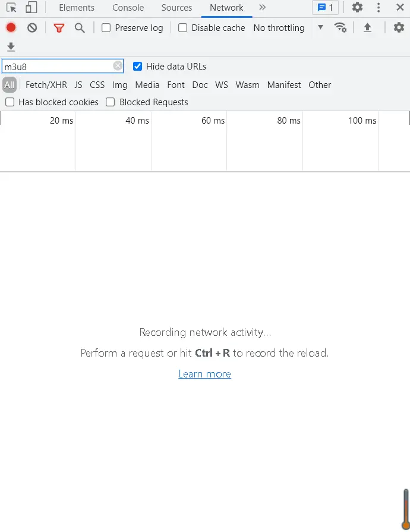The width and height of the screenshot is (410, 532).
Task: Switch to the Elements tab
Action: pyautogui.click(x=77, y=8)
